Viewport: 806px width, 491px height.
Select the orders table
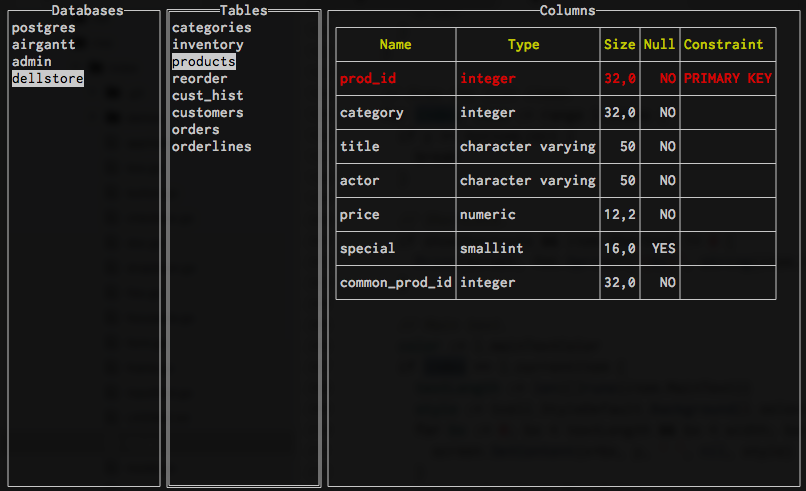(195, 130)
